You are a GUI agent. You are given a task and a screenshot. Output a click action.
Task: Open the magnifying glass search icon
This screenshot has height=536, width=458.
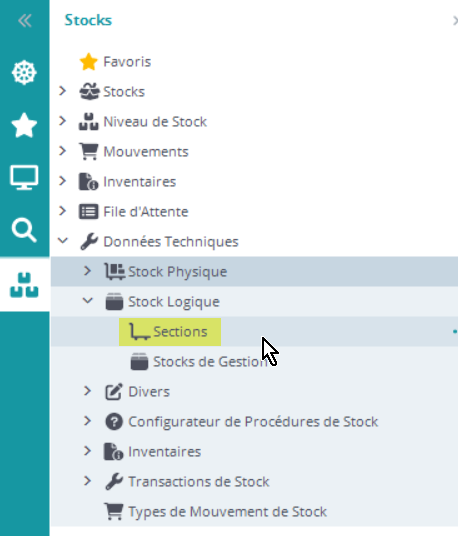[24, 230]
